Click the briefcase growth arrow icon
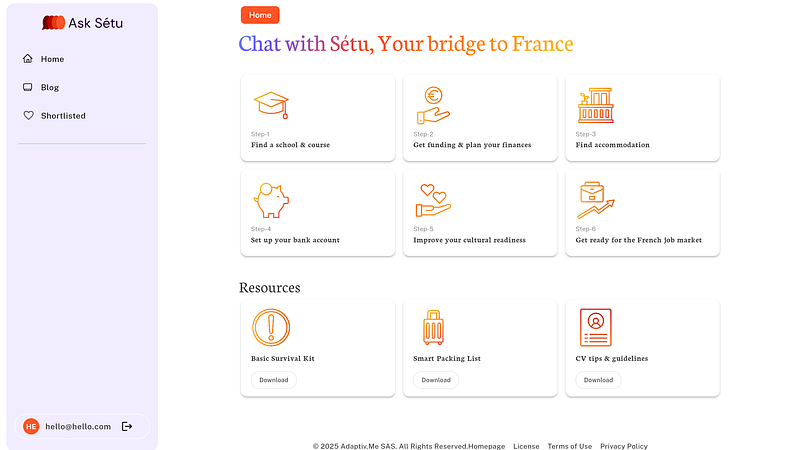This screenshot has width=800, height=450. [596, 200]
